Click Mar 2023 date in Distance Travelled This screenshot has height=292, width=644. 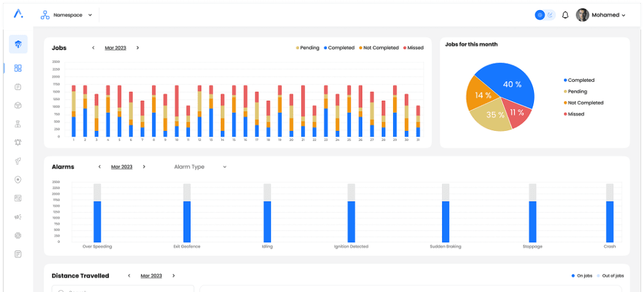[x=151, y=276]
